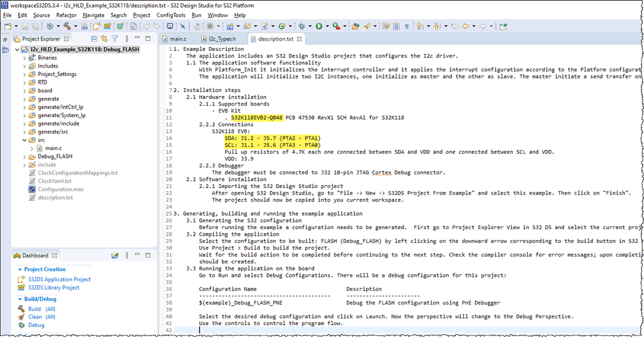Image resolution: width=644 pixels, height=338 pixels.
Task: Open the File menu
Action: [x=7, y=15]
